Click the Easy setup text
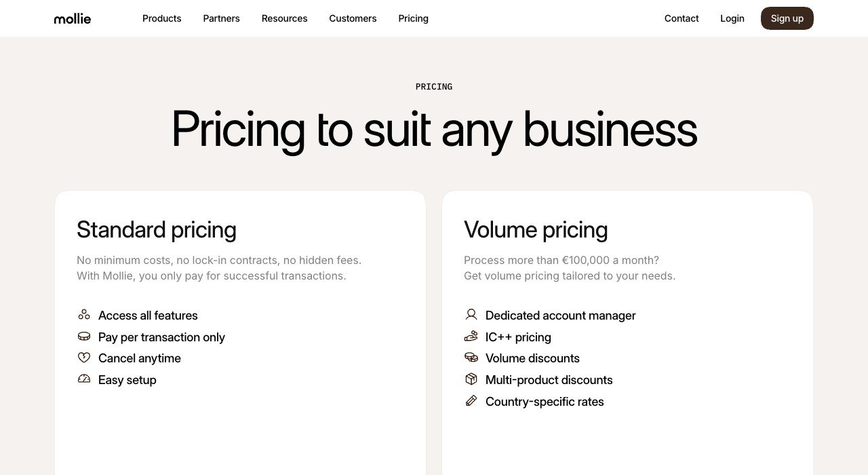The height and width of the screenshot is (475, 868). [127, 380]
